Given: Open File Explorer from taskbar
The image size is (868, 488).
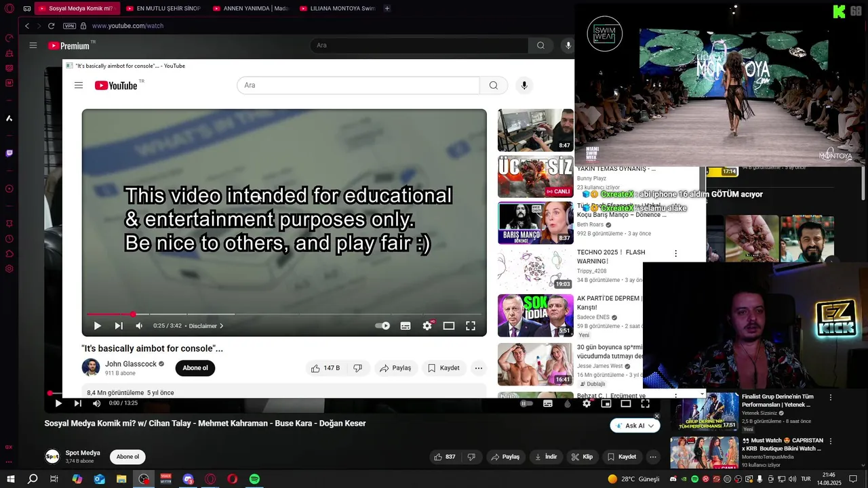Looking at the screenshot, I should tap(121, 479).
